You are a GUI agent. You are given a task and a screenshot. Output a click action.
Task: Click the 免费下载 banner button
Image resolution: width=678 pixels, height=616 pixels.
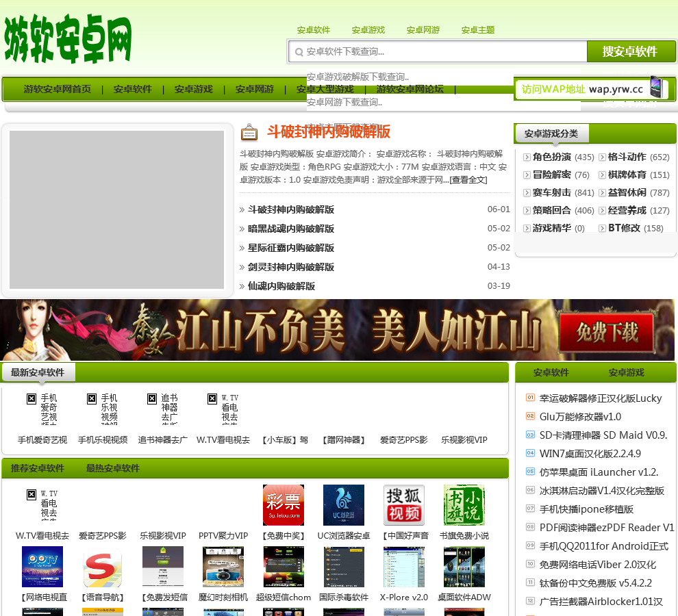[x=607, y=333]
